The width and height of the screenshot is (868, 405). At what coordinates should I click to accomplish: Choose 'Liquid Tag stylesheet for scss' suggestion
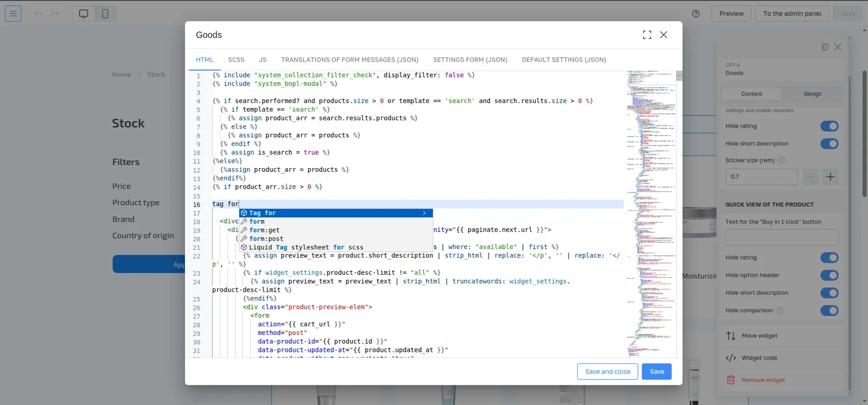(x=336, y=247)
